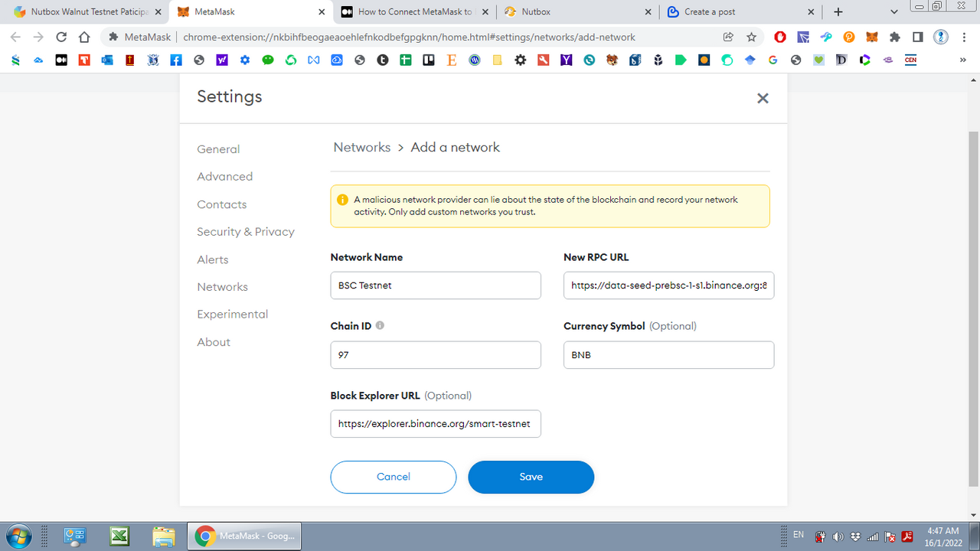This screenshot has height=551, width=980.
Task: Click the Chain ID field
Action: tap(436, 355)
